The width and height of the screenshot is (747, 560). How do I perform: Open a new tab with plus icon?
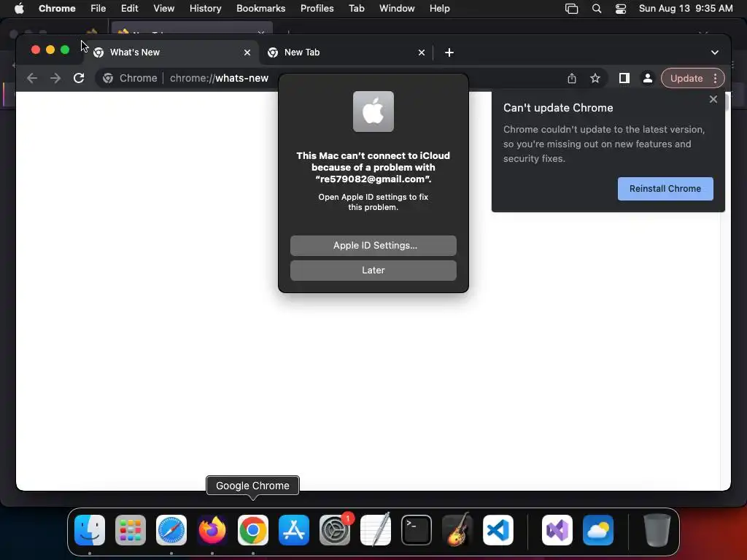pos(449,52)
